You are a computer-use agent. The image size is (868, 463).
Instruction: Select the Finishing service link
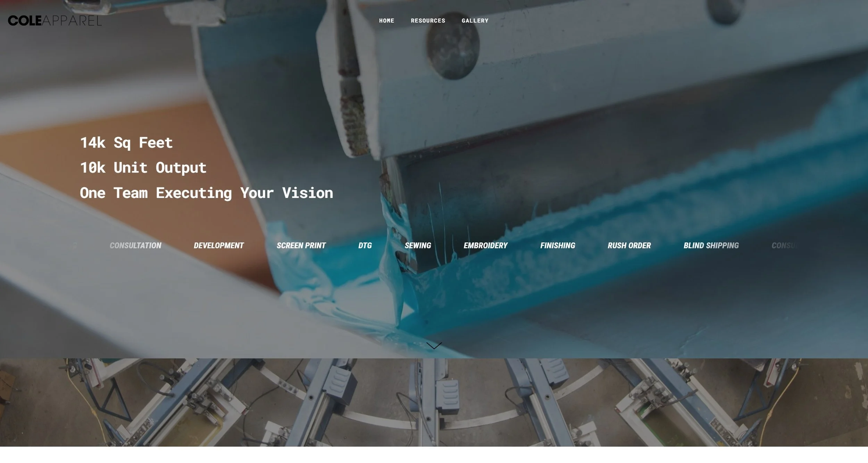[558, 246]
